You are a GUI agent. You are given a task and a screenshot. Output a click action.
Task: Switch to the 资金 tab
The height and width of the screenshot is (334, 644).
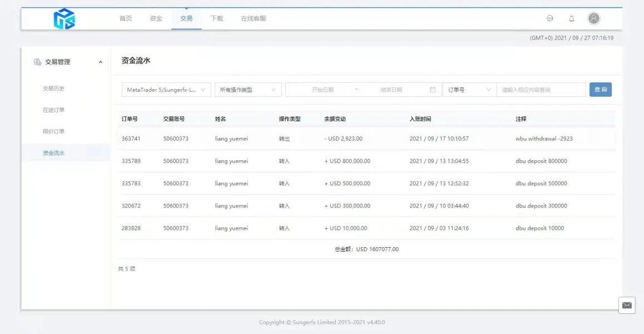click(x=156, y=18)
